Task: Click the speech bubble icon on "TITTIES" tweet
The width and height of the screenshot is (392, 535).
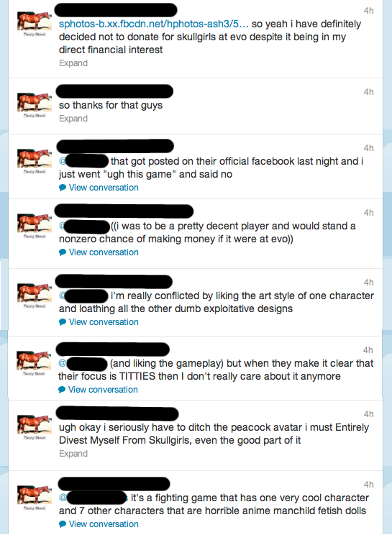Action: click(x=62, y=390)
